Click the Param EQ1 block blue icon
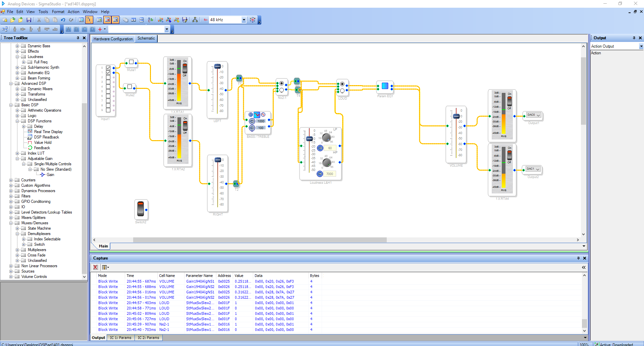The image size is (644, 346). 385,86
